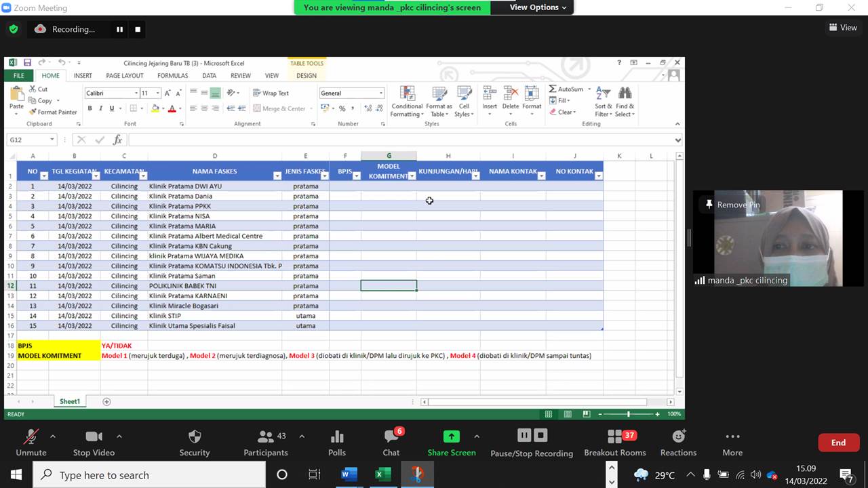The height and width of the screenshot is (488, 868).
Task: Click the red End button
Action: point(838,443)
